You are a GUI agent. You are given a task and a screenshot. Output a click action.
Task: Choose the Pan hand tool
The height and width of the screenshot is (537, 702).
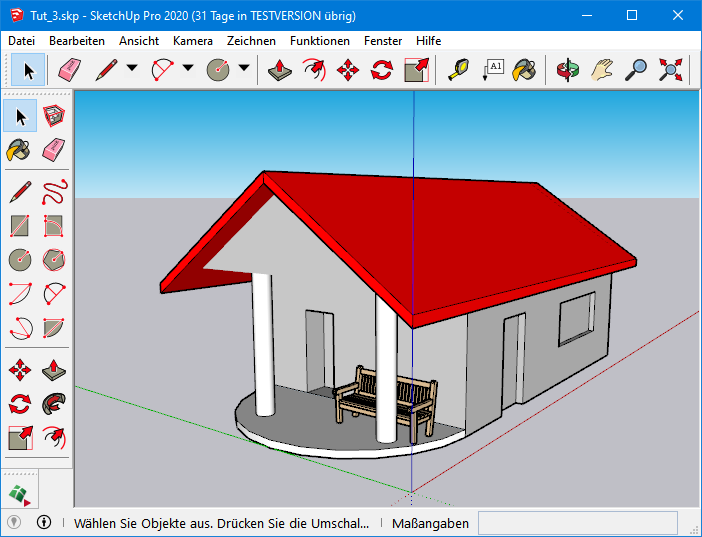click(x=601, y=70)
